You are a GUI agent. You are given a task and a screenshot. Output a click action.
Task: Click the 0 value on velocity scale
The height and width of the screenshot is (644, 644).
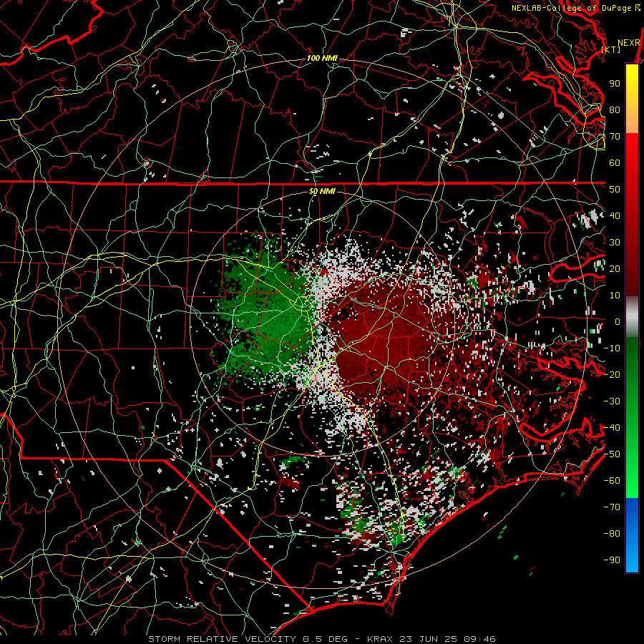tap(618, 321)
